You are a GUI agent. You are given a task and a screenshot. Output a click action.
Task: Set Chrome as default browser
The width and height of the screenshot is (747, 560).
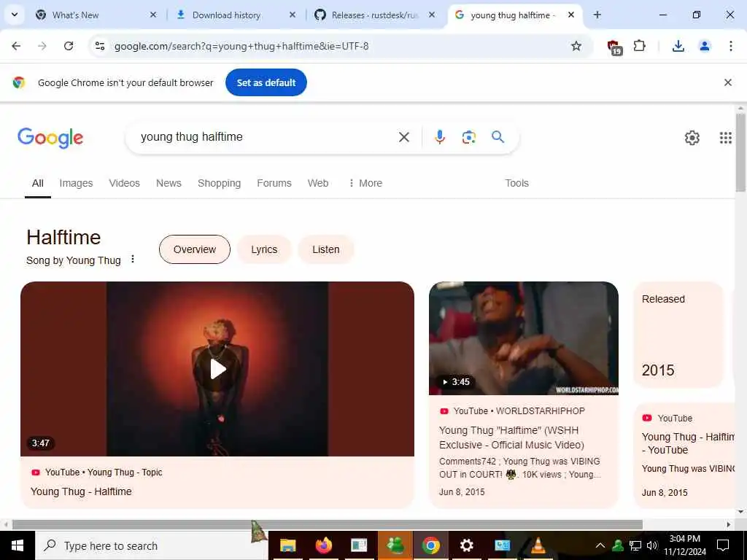click(266, 82)
